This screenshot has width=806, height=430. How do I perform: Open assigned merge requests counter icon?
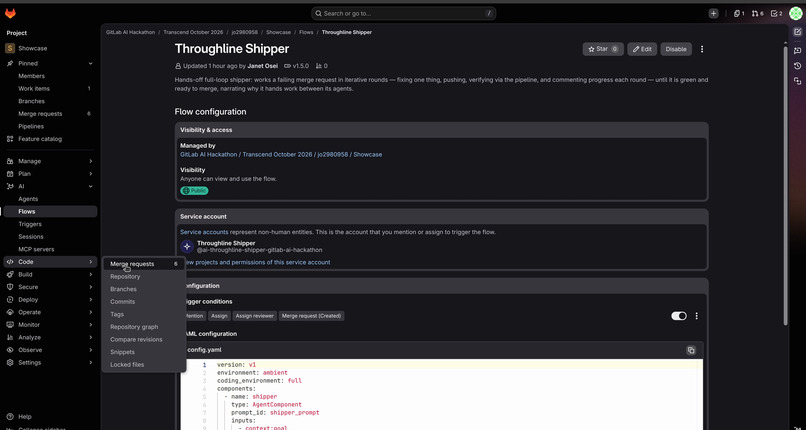pos(758,13)
